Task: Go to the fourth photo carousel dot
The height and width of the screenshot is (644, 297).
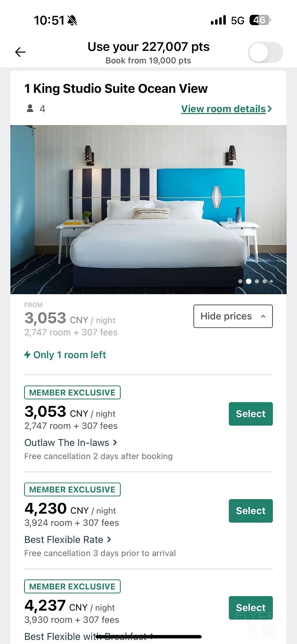Action: point(265,282)
